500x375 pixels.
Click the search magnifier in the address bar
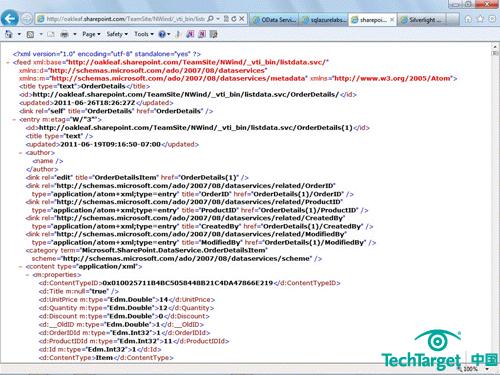211,19
